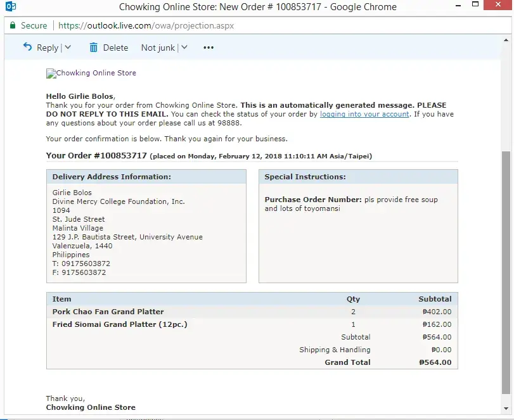The image size is (514, 420).
Task: Click the scrollbar up arrow at the top
Action: coord(505,41)
